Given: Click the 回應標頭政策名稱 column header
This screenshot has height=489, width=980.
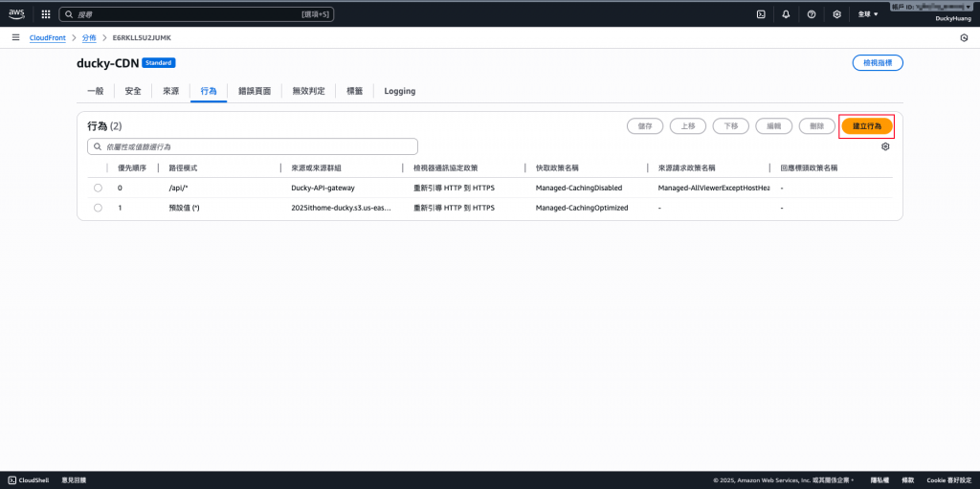Looking at the screenshot, I should (809, 167).
